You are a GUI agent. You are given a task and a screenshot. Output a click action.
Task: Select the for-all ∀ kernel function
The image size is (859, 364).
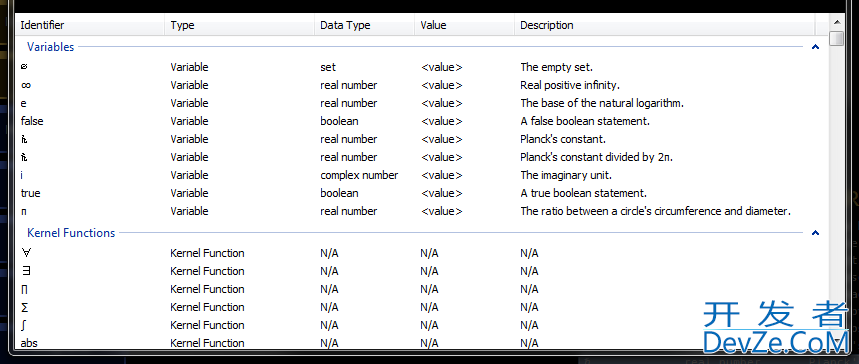[25, 253]
